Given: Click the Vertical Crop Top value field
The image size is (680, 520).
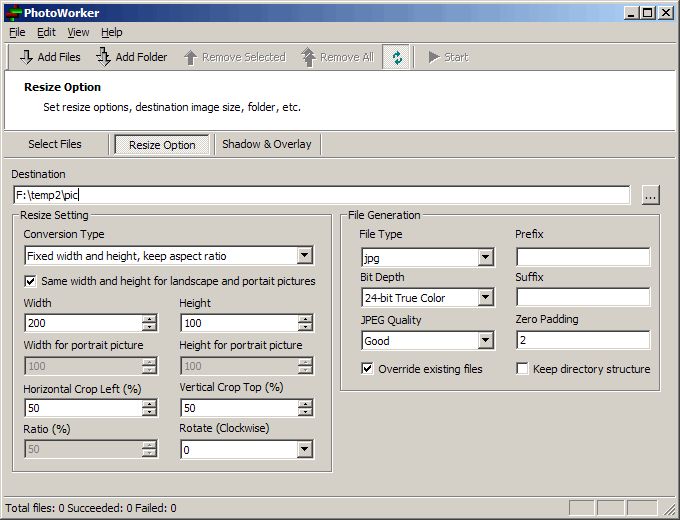Looking at the screenshot, I should coord(239,408).
